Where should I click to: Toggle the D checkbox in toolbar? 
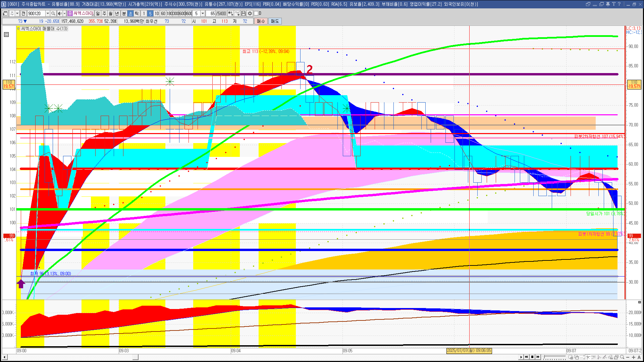pyautogui.click(x=256, y=13)
